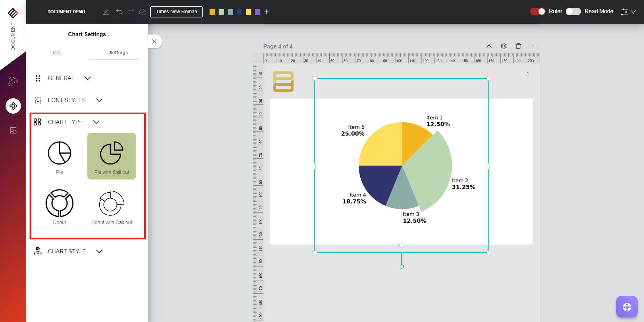This screenshot has width=644, height=322.
Task: Delete the page with trash icon
Action: [x=518, y=46]
